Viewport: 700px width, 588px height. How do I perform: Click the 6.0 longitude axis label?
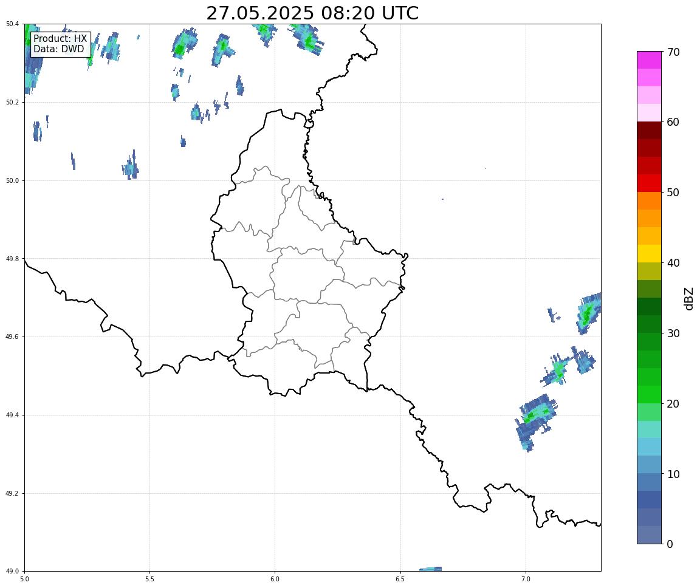tap(275, 579)
